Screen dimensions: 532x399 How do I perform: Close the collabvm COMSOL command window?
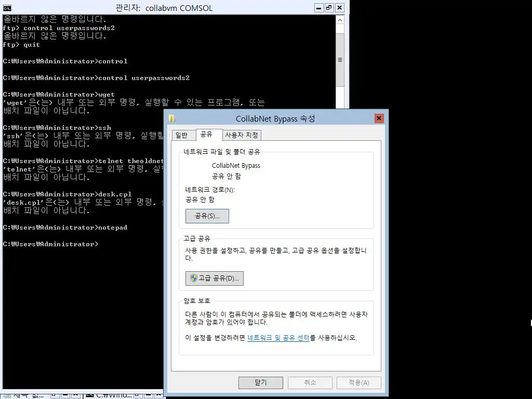point(340,8)
